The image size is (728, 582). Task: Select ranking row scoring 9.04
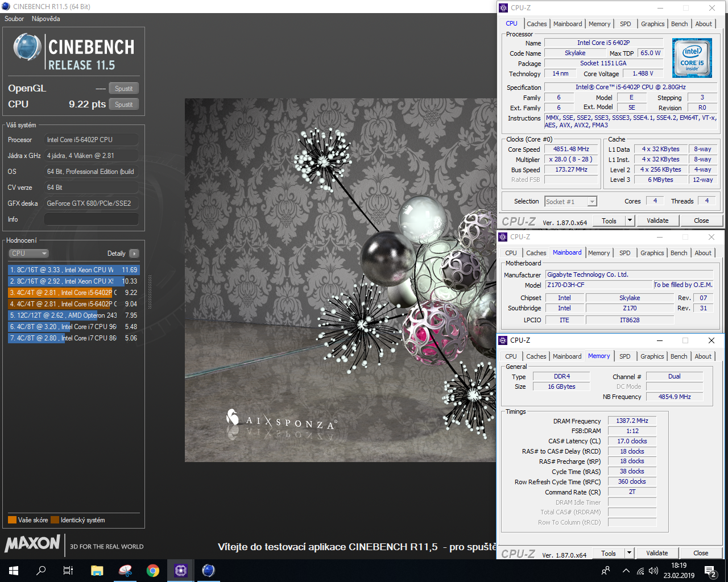[73, 304]
